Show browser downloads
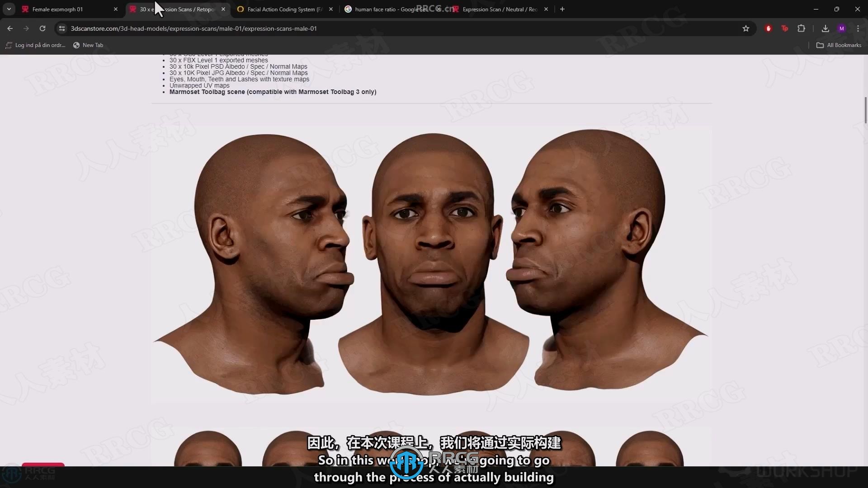 826,28
